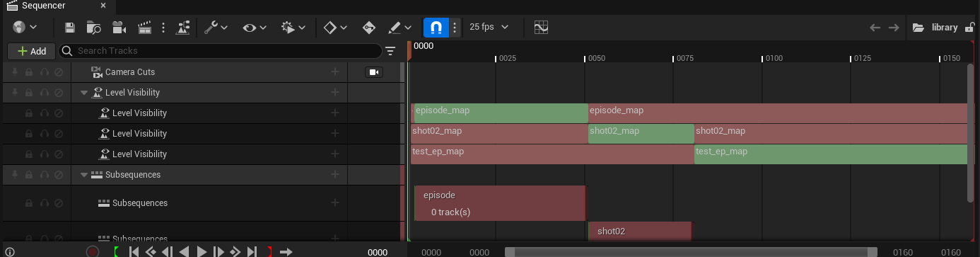The image size is (980, 257).
Task: Open the wrench Actions menu
Action: pyautogui.click(x=216, y=28)
